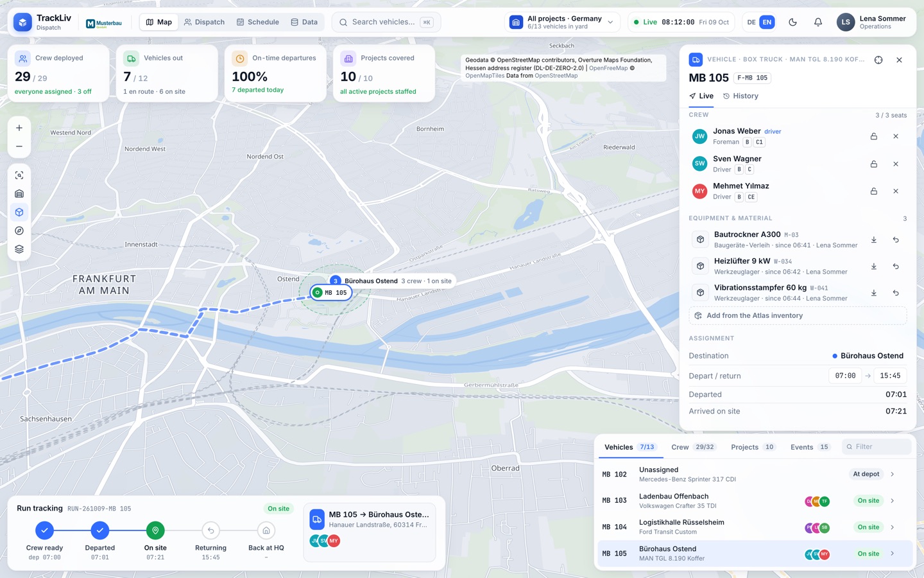Click the return arrow for Heizlüfter 9 kW
This screenshot has width=924, height=578.
point(896,266)
